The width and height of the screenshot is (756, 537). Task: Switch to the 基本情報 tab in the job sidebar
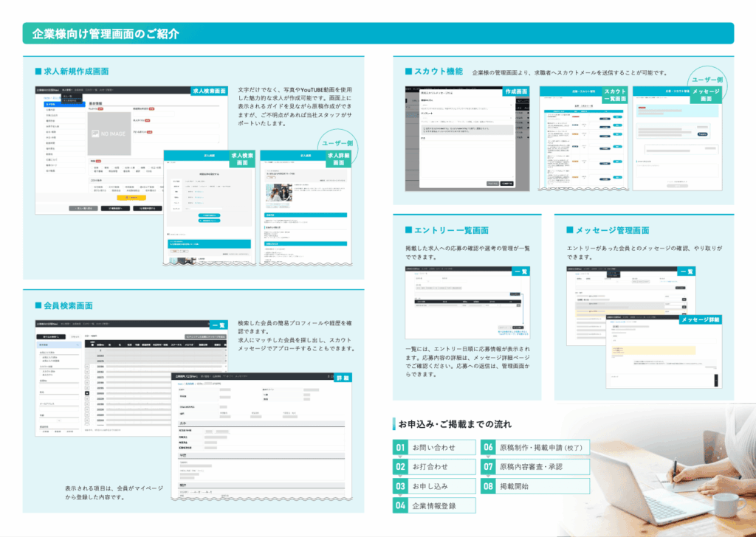pyautogui.click(x=64, y=104)
